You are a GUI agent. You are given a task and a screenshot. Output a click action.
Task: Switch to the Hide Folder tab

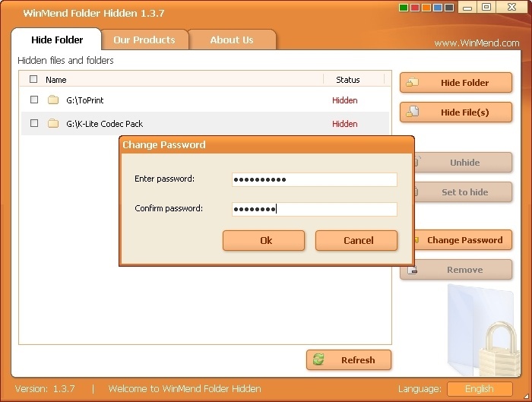point(57,40)
